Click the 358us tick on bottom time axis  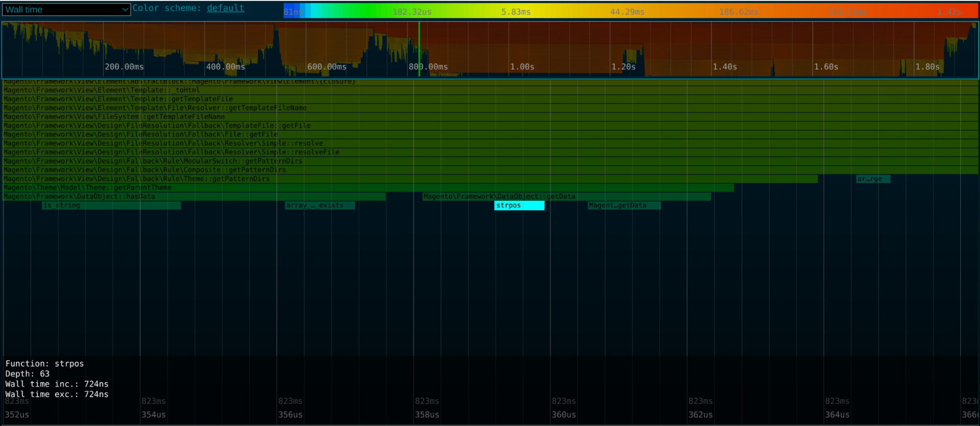(x=427, y=415)
